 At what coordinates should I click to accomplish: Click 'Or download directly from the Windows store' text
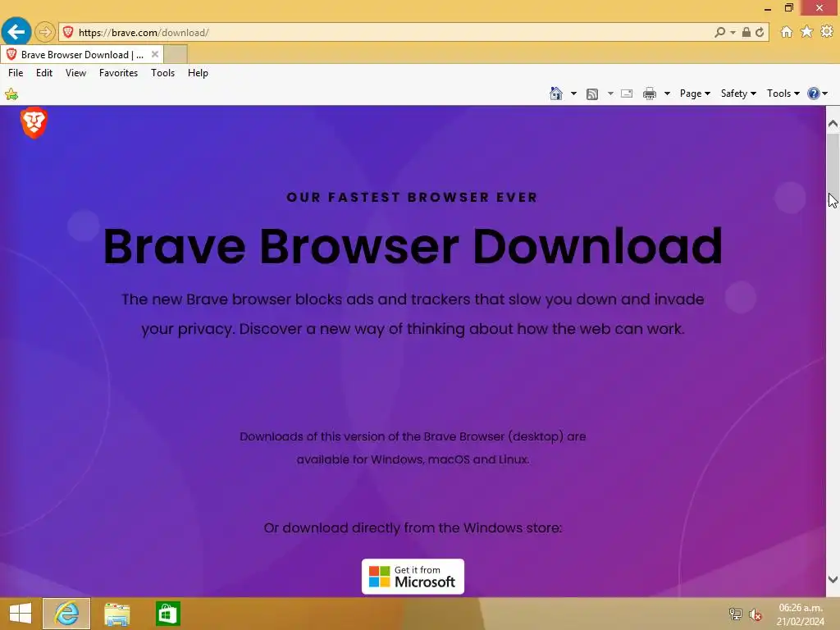tap(413, 527)
